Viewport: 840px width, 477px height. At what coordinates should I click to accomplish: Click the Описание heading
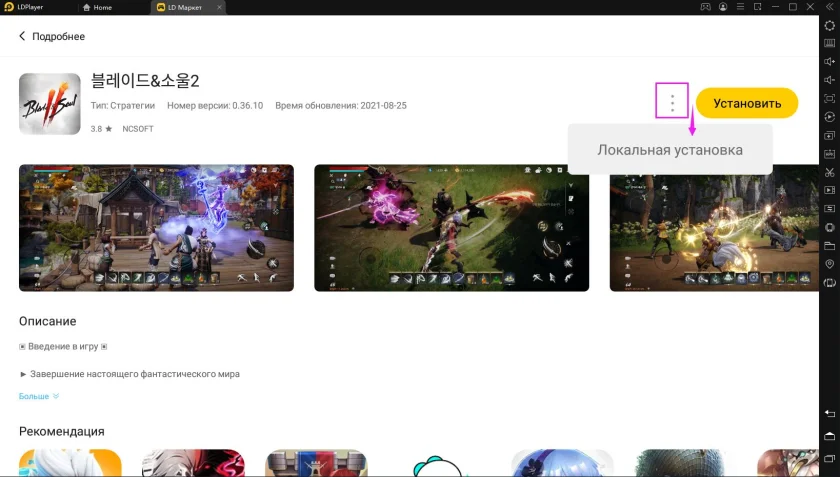pos(48,321)
